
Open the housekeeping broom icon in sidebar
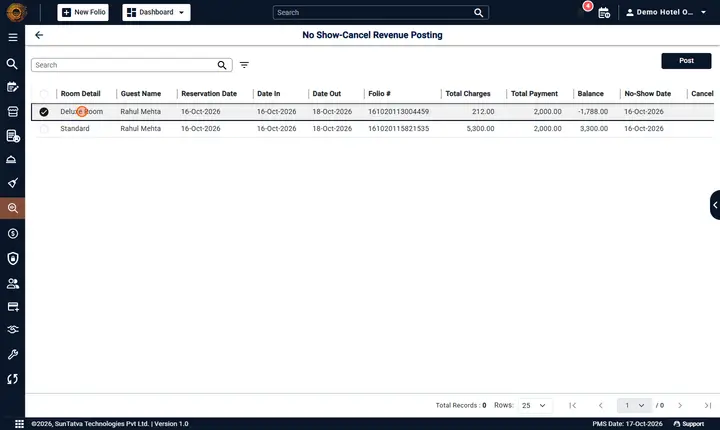13,183
